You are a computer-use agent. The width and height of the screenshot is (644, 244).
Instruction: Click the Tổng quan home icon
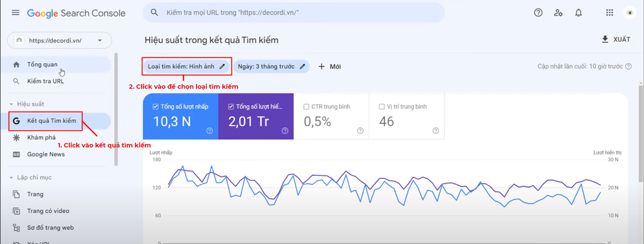(17, 64)
